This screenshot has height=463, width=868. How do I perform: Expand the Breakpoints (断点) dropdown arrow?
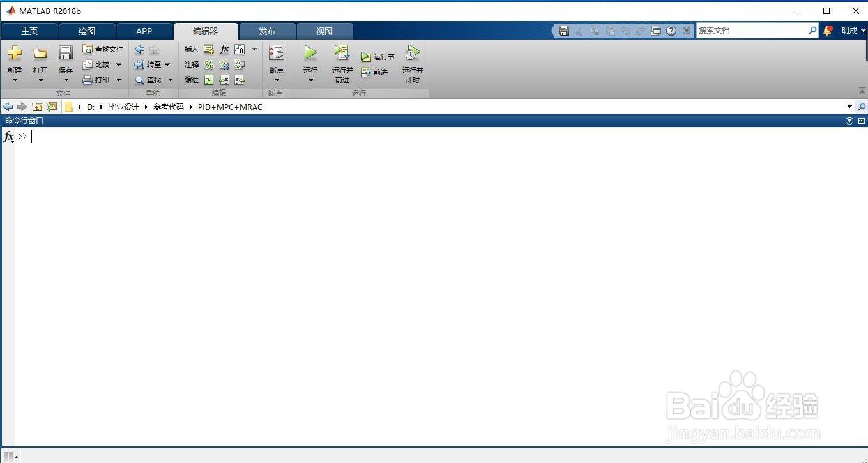[x=277, y=80]
